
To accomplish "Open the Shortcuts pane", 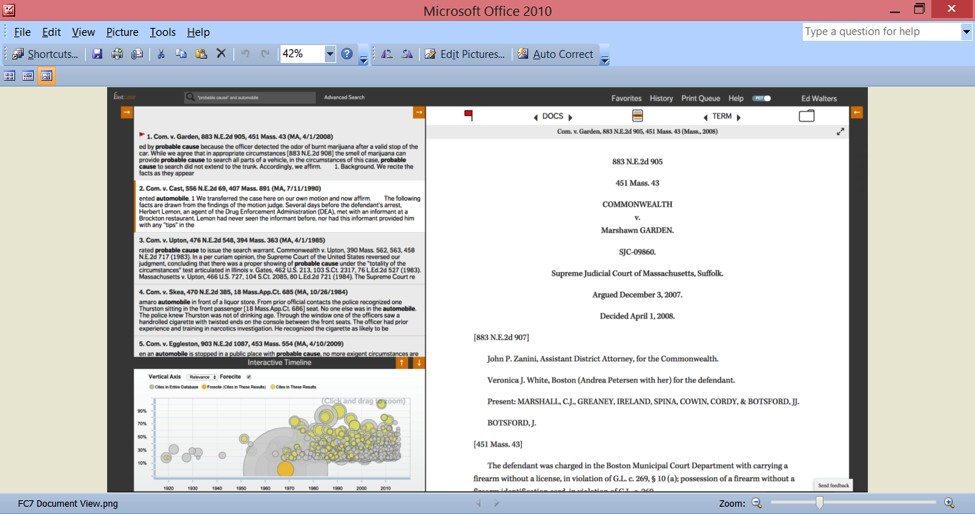I will tap(45, 54).
